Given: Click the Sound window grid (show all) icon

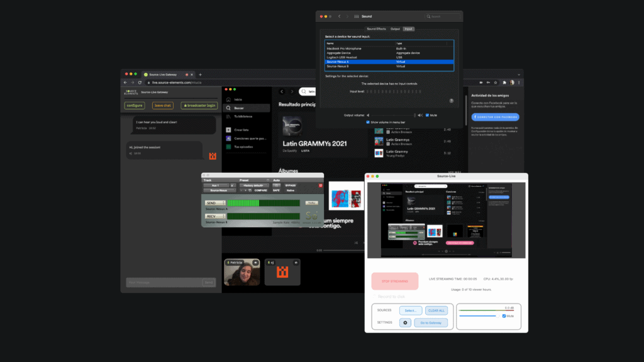Looking at the screenshot, I should (x=356, y=16).
